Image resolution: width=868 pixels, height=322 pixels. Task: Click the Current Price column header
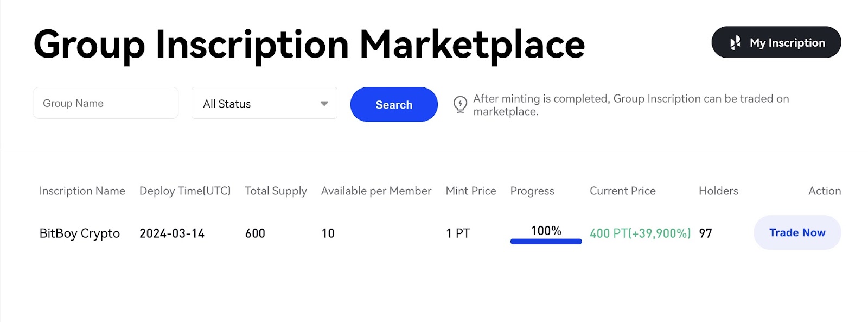point(623,191)
